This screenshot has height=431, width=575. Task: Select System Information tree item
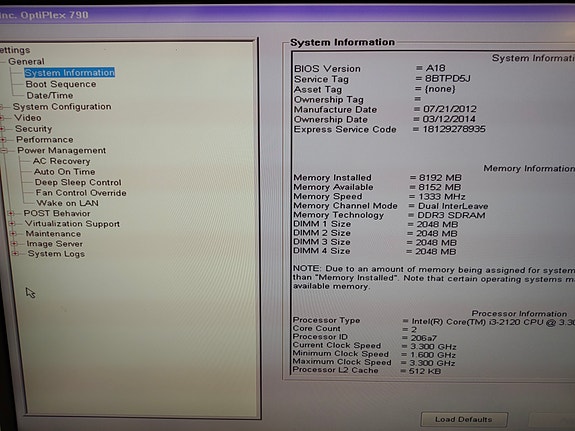69,73
